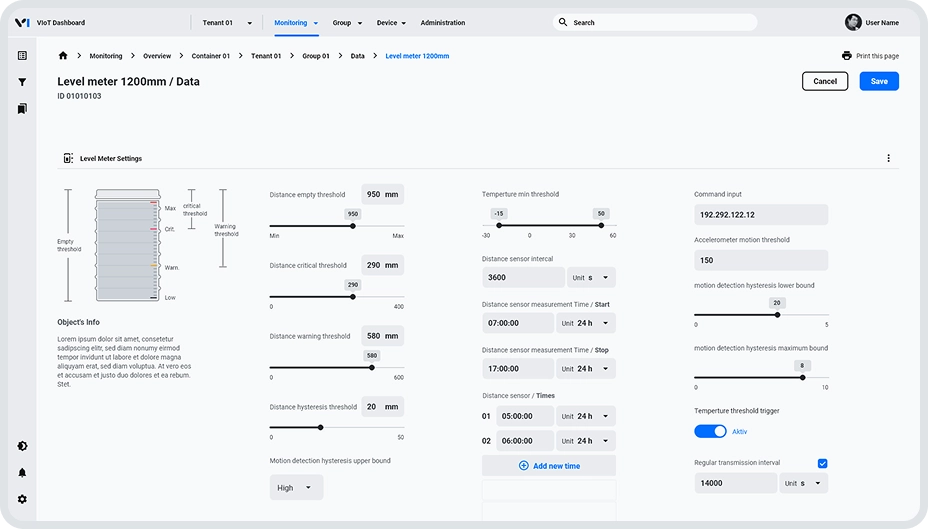Screen dimensions: 928x530
Task: Click the Distance empty threshold slider handle
Action: 353,226
